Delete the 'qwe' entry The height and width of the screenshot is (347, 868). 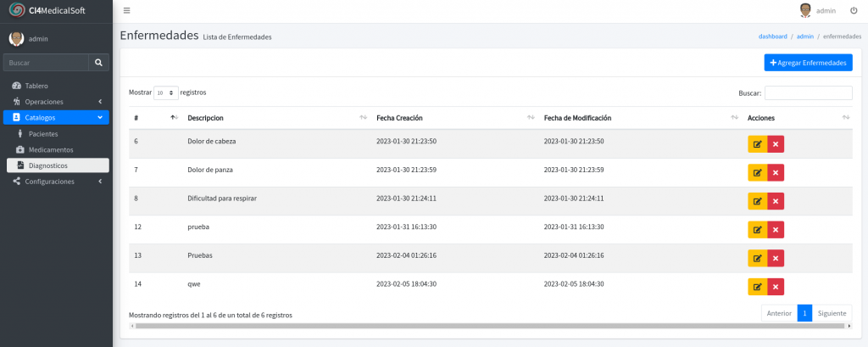(776, 287)
